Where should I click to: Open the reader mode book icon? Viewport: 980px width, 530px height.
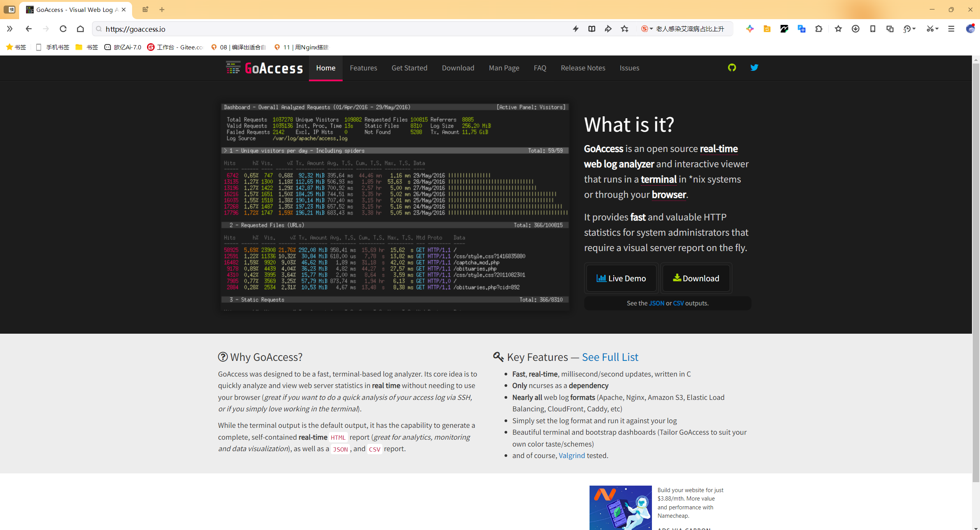tap(592, 29)
